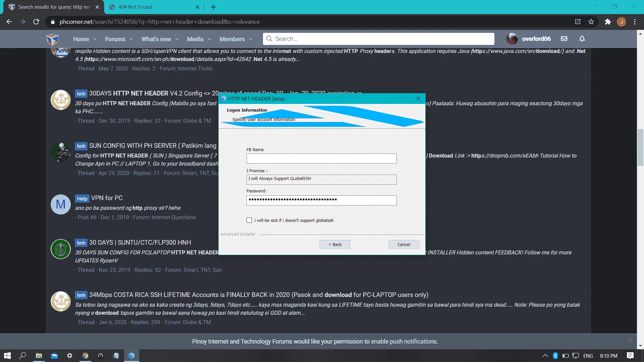Open the site padlock info icon
Viewport: 644px width, 362px height.
point(52,22)
